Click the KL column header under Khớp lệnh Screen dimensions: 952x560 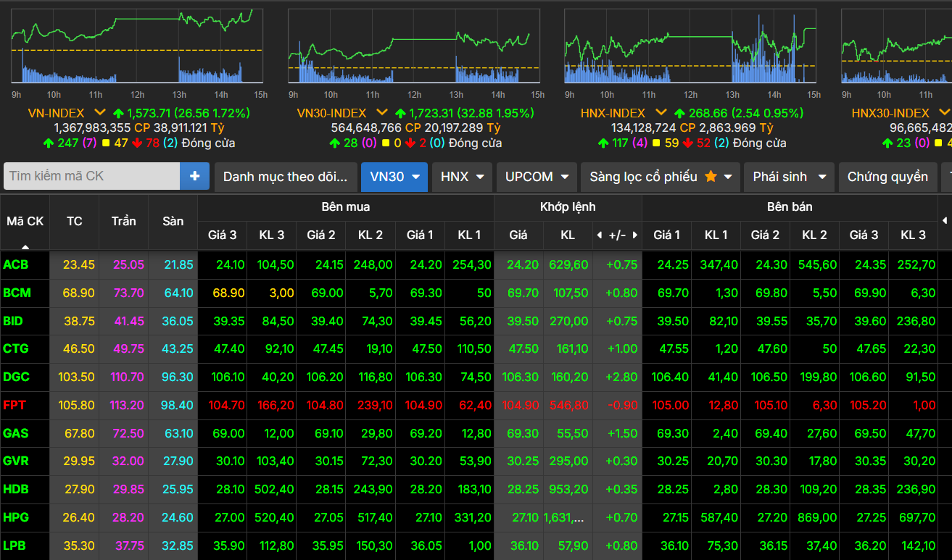tap(568, 235)
